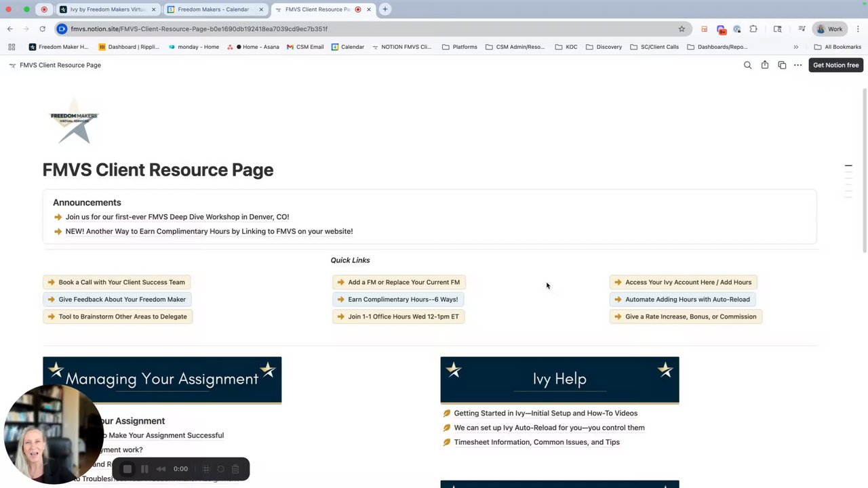Close the Ivy by Freedom Makers tab
The height and width of the screenshot is (488, 868).
pyautogui.click(x=154, y=9)
